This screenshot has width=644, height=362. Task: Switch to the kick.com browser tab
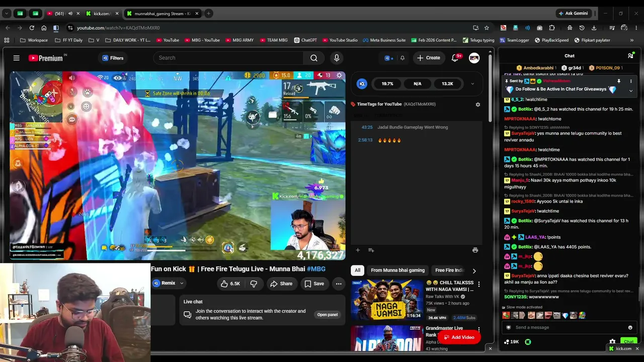102,14
